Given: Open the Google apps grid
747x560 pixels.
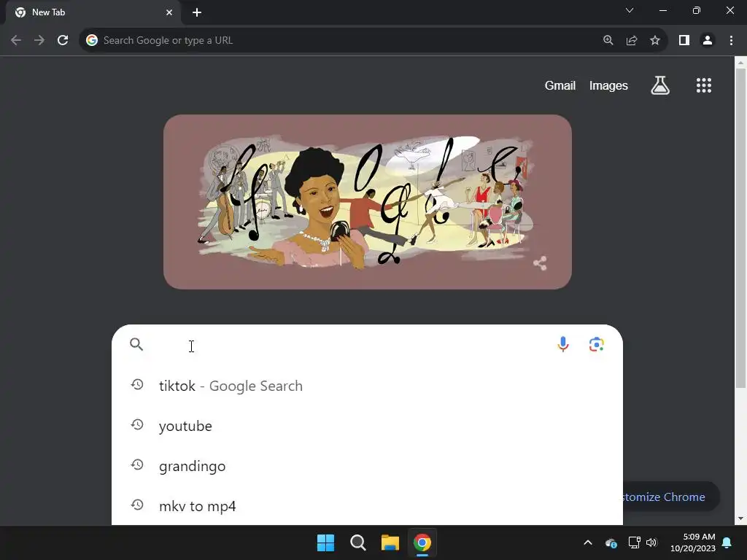Looking at the screenshot, I should click(x=704, y=86).
